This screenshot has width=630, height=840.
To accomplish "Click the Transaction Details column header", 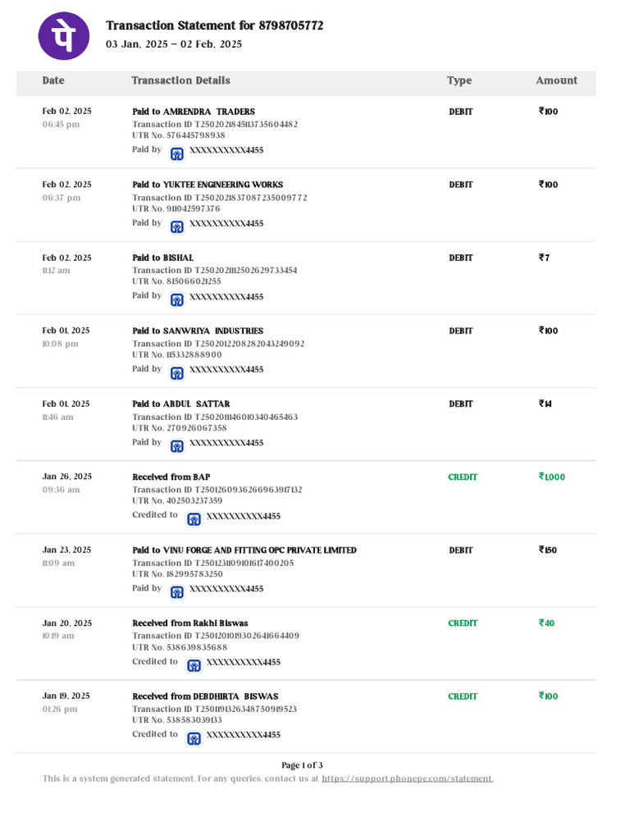I will pyautogui.click(x=180, y=80).
